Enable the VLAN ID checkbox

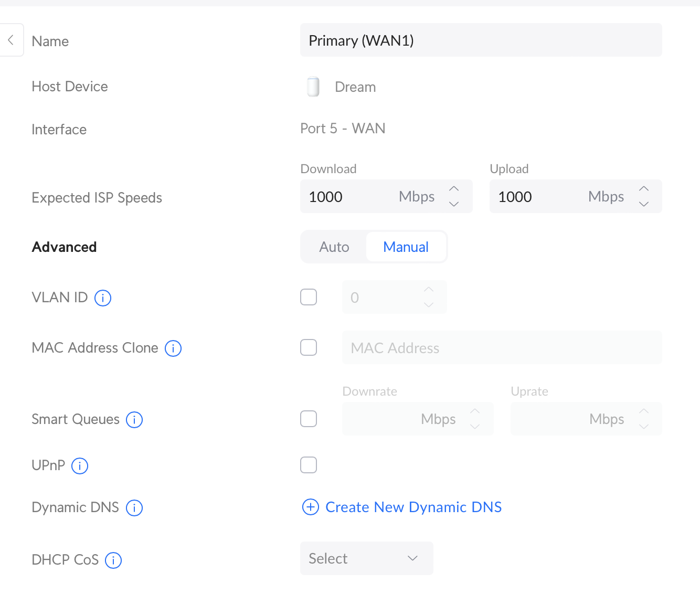pyautogui.click(x=309, y=297)
